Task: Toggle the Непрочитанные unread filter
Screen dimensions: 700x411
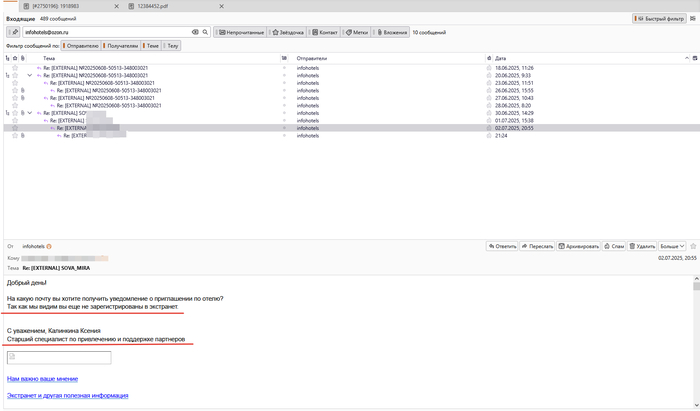Action: point(241,32)
